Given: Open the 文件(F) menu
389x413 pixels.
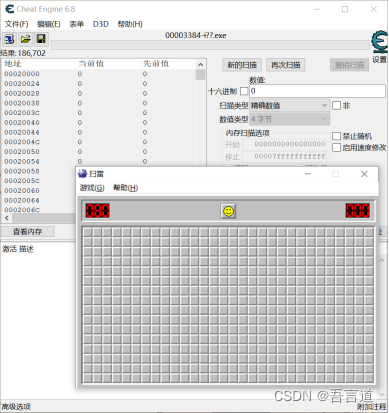Looking at the screenshot, I should coord(17,24).
